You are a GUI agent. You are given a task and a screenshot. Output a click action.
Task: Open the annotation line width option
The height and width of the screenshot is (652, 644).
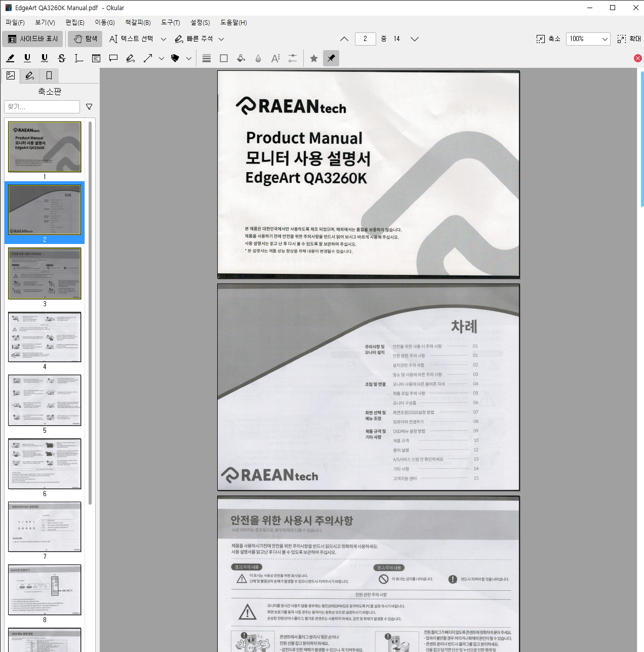pos(207,58)
